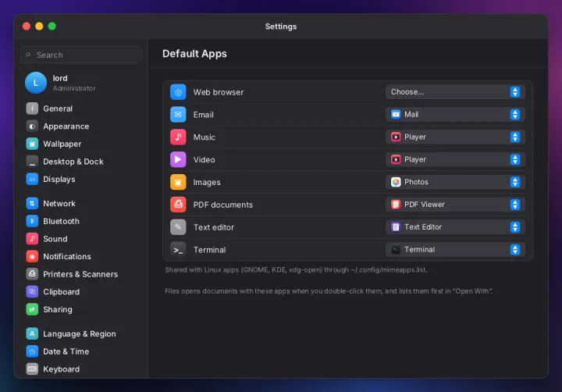Go to Sharing settings
Viewport: 562px width, 392px height.
coord(82,309)
